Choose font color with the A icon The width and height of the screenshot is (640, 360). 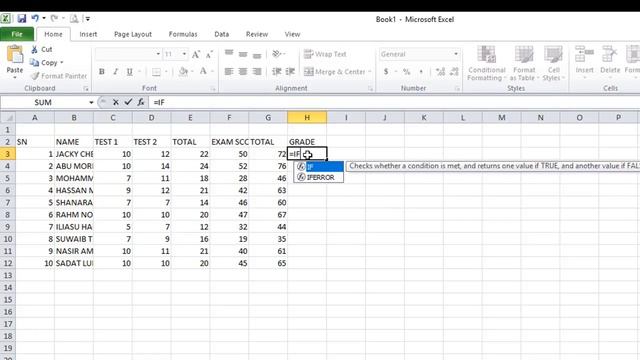(x=203, y=72)
